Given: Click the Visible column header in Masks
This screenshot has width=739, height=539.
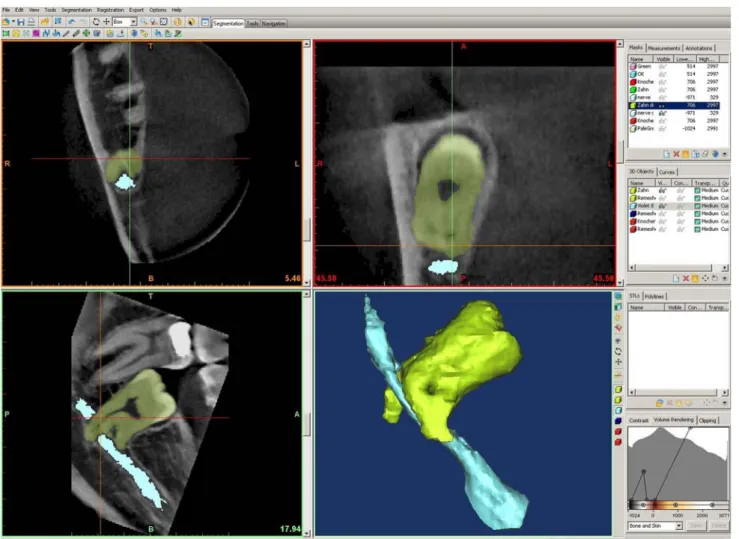Looking at the screenshot, I should pos(663,59).
